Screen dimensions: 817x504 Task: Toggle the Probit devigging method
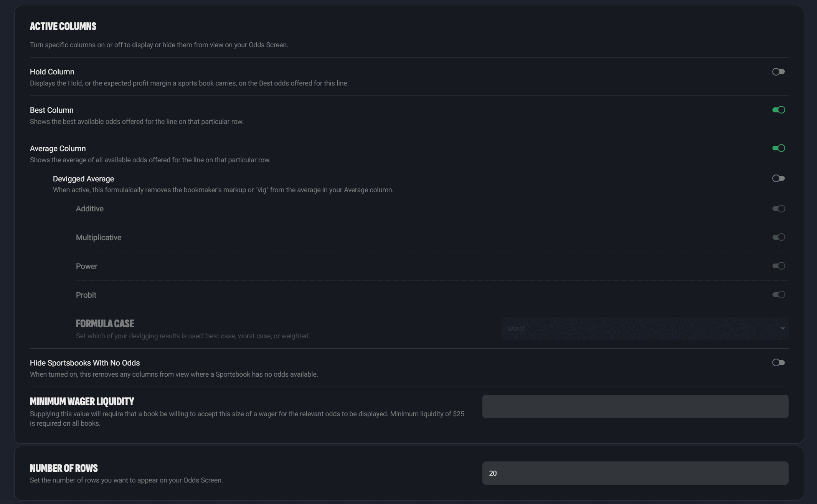tap(779, 295)
